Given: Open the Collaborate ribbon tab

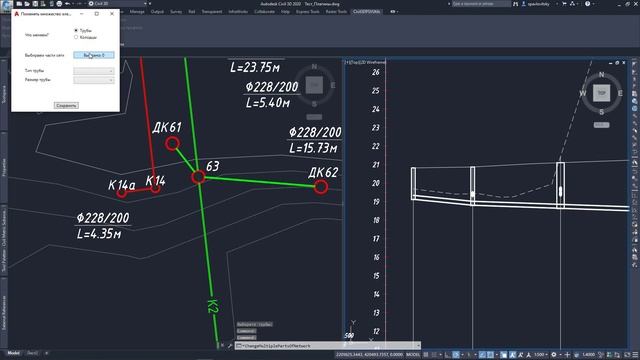Looking at the screenshot, I should pos(264,12).
